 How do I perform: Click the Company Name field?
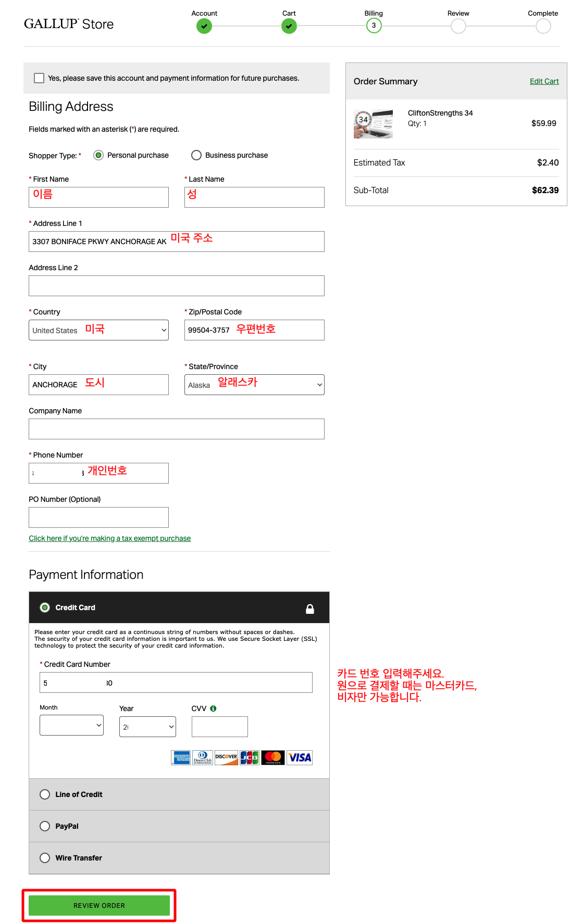click(177, 429)
